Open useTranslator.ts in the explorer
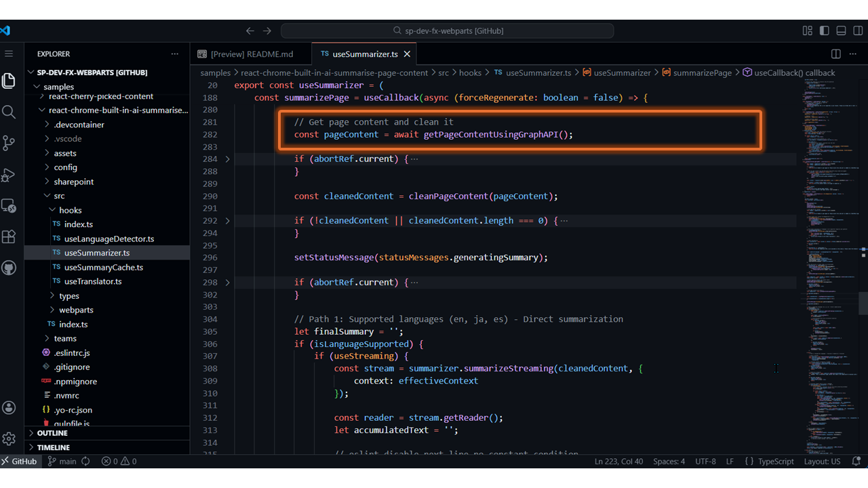 pyautogui.click(x=93, y=281)
